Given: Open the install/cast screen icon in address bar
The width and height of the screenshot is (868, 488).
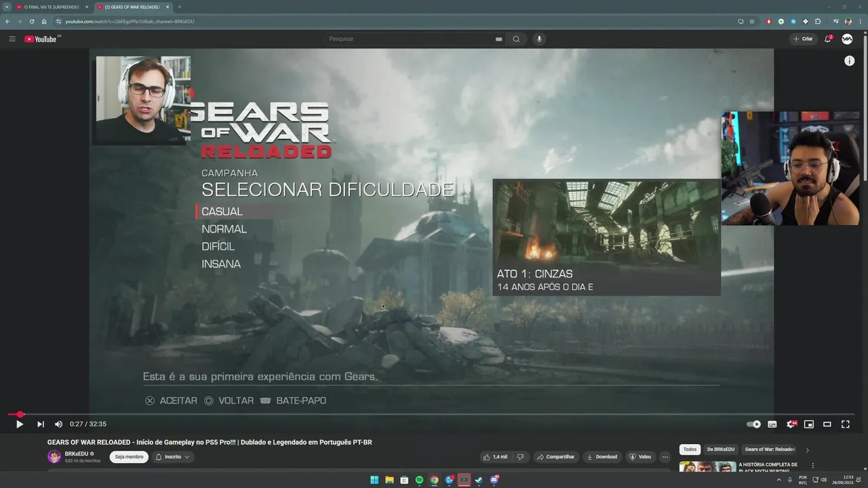Looking at the screenshot, I should (x=741, y=21).
